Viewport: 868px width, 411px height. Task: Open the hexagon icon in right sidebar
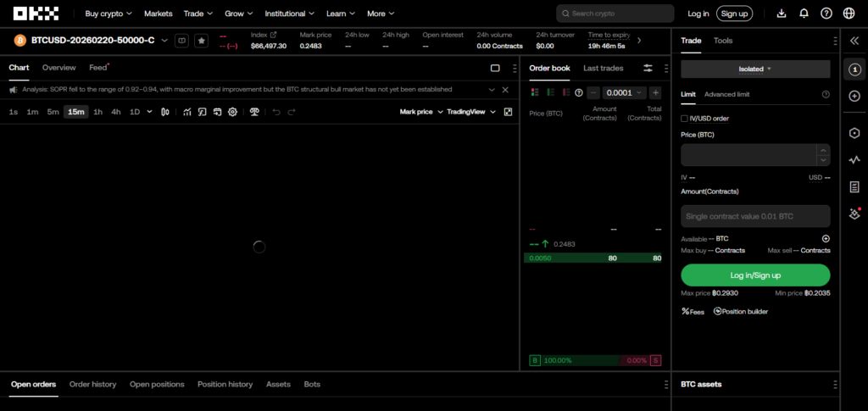coord(854,133)
